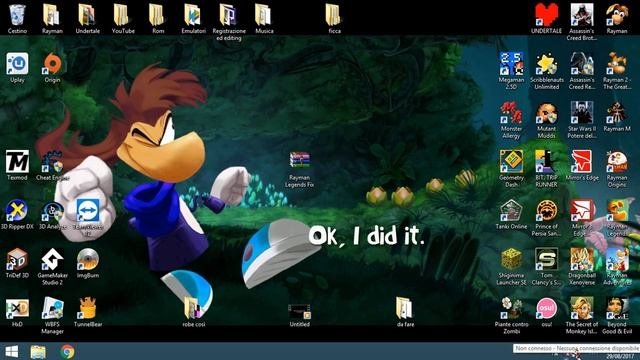Open the TeamViewer shortcut
The height and width of the screenshot is (360, 640).
pos(88,211)
